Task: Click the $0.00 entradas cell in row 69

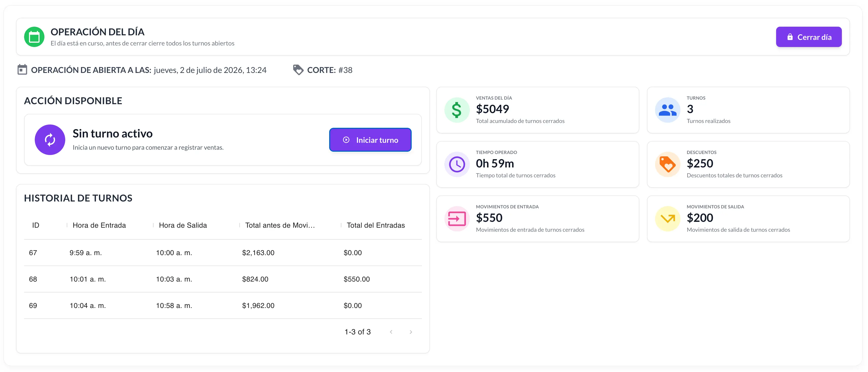Action: point(353,306)
